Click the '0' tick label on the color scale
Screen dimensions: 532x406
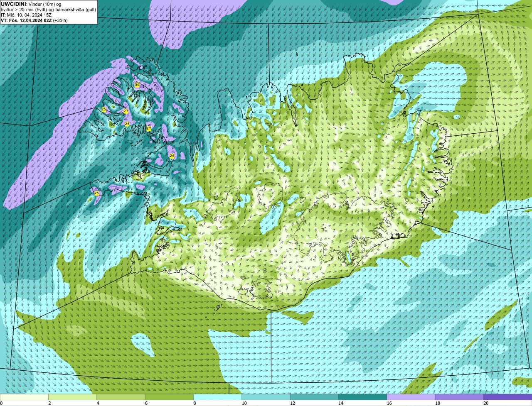[1, 403]
